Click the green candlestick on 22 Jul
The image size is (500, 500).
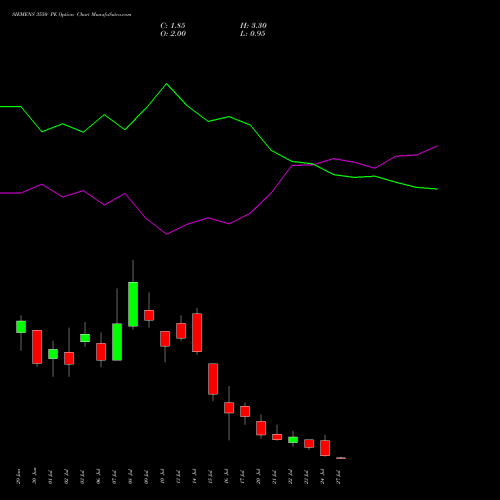(x=293, y=440)
